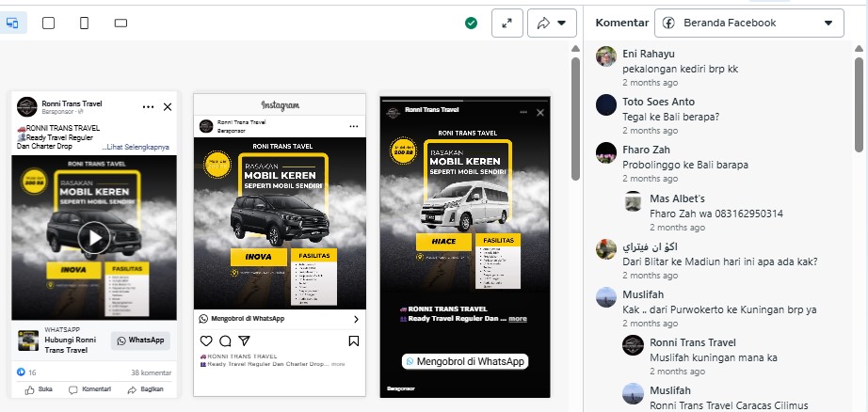868x412 pixels.
Task: Click Toto Soes Anto's profile avatar
Action: [x=606, y=104]
